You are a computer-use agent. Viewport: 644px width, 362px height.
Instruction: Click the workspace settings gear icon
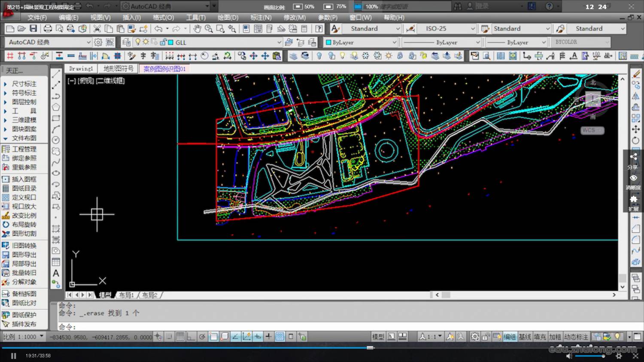pos(98,42)
